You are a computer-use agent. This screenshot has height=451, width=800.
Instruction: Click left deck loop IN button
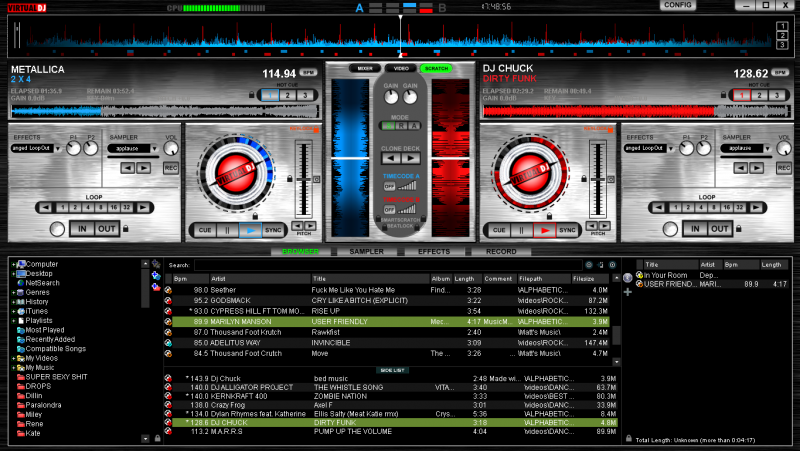pos(82,229)
